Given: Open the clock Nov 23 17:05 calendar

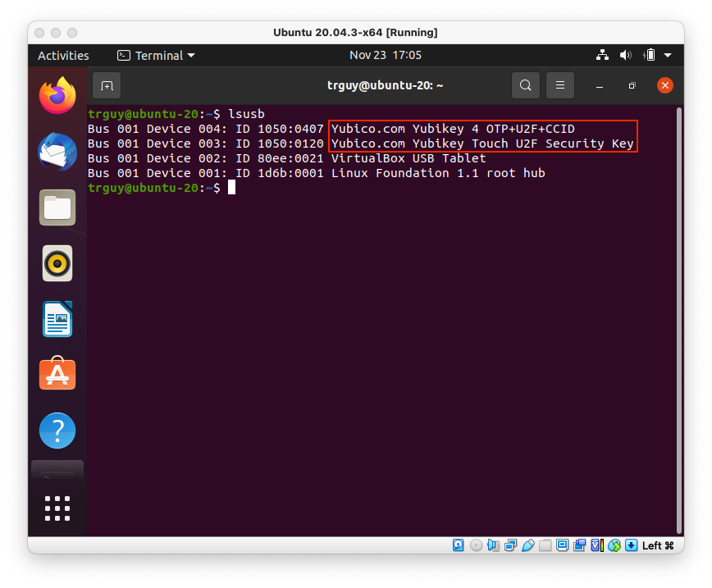Looking at the screenshot, I should tap(385, 56).
